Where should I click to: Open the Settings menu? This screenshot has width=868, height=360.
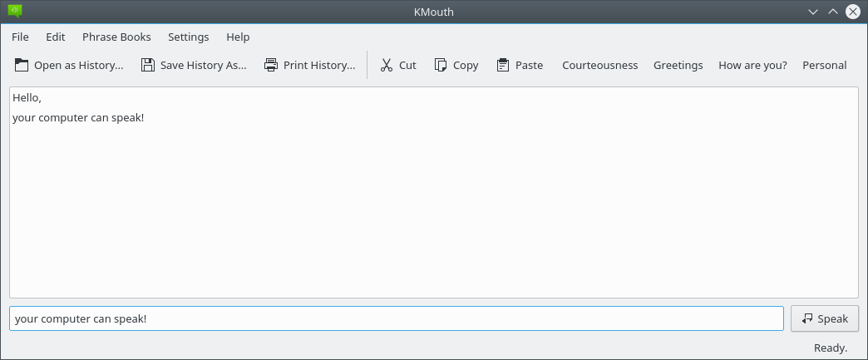[x=188, y=37]
